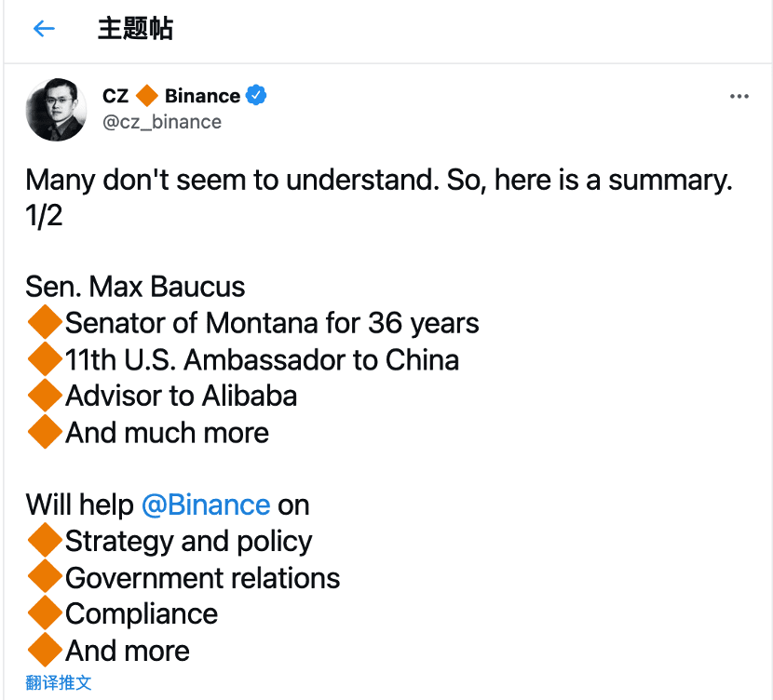The width and height of the screenshot is (773, 700).
Task: Click diamond next to Compliance
Action: click(45, 613)
